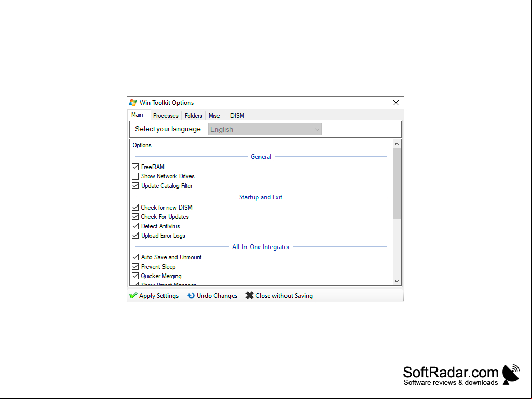The height and width of the screenshot is (399, 532).
Task: Go to the DISM tab
Action: click(237, 116)
